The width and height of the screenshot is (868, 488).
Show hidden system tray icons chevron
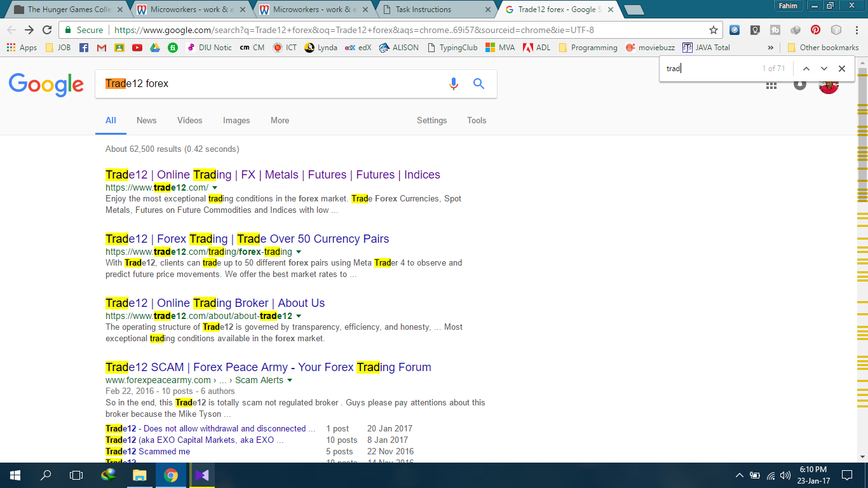point(739,475)
